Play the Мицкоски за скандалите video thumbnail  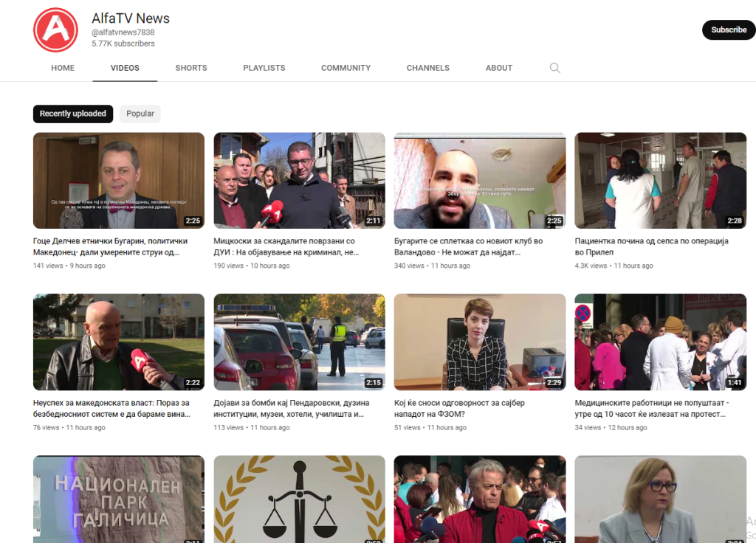pyautogui.click(x=300, y=180)
